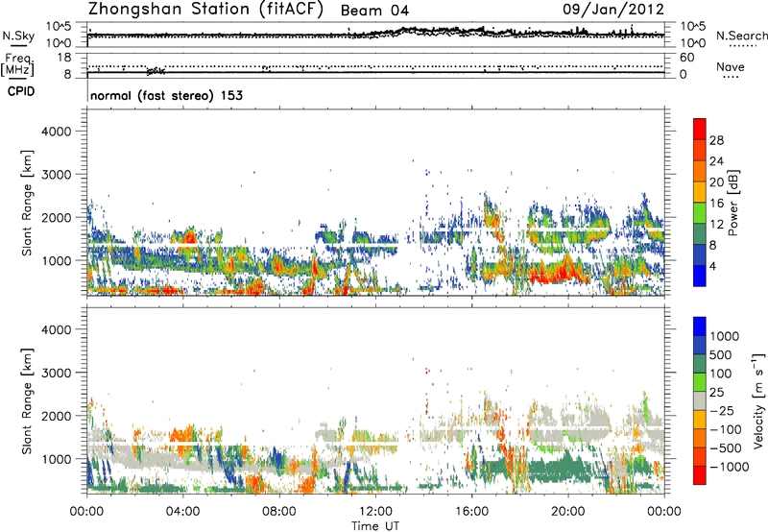This screenshot has height=532, width=768.
Task: Click '16' on the Power color scale
Action: (x=716, y=204)
